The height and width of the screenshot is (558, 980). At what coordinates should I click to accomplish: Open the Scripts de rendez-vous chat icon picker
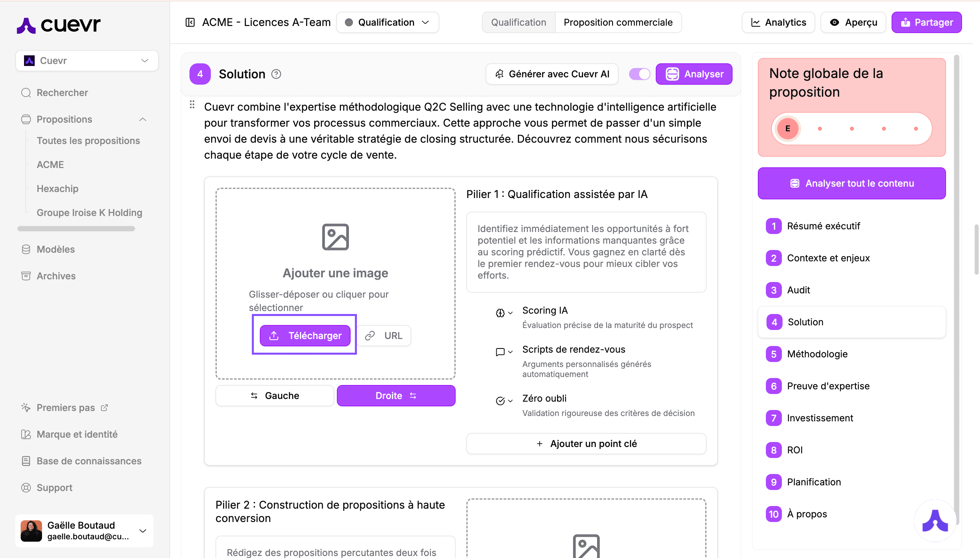tap(504, 352)
